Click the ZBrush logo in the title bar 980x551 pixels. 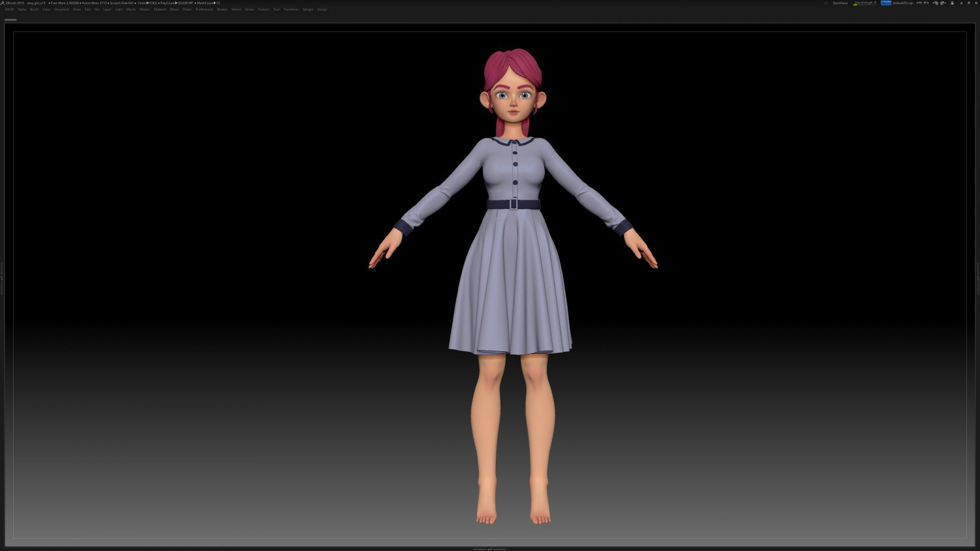[3, 3]
